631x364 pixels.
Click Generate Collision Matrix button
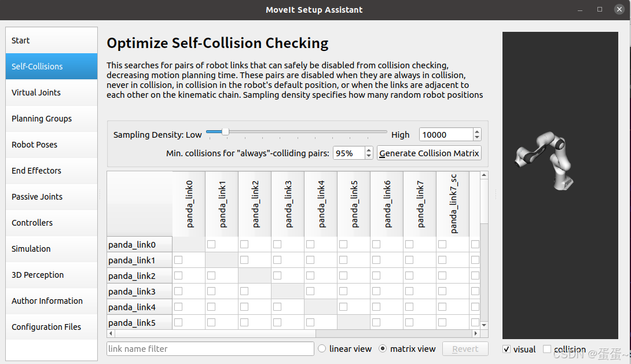click(429, 153)
